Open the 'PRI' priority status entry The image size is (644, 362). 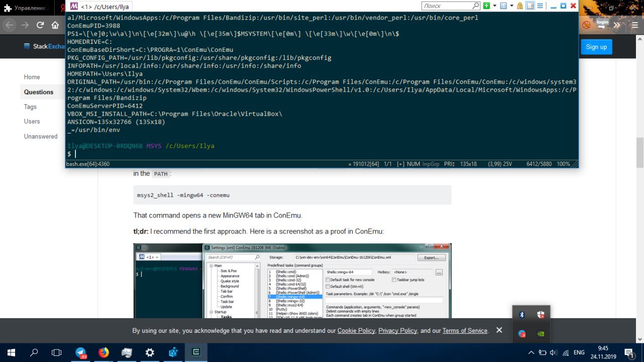point(449,164)
